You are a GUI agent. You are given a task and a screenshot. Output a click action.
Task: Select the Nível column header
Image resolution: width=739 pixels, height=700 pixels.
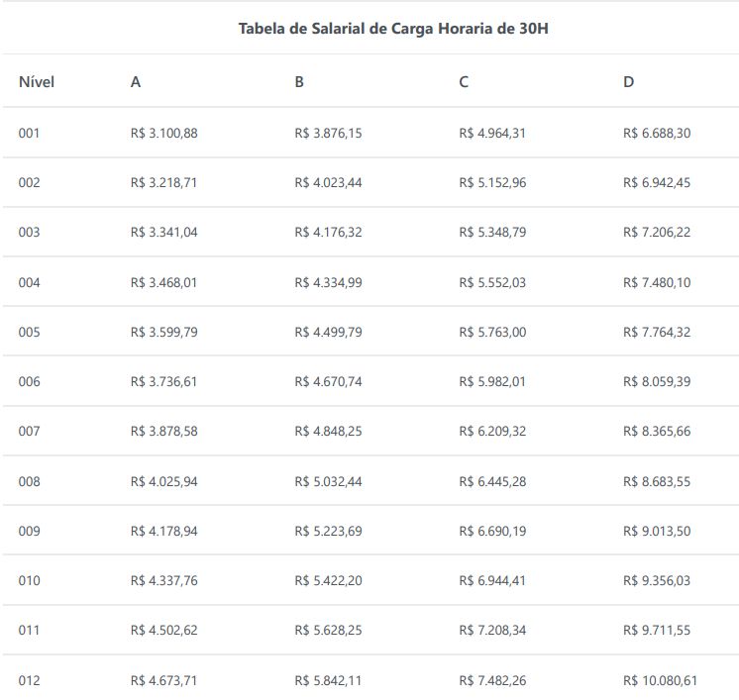[36, 81]
